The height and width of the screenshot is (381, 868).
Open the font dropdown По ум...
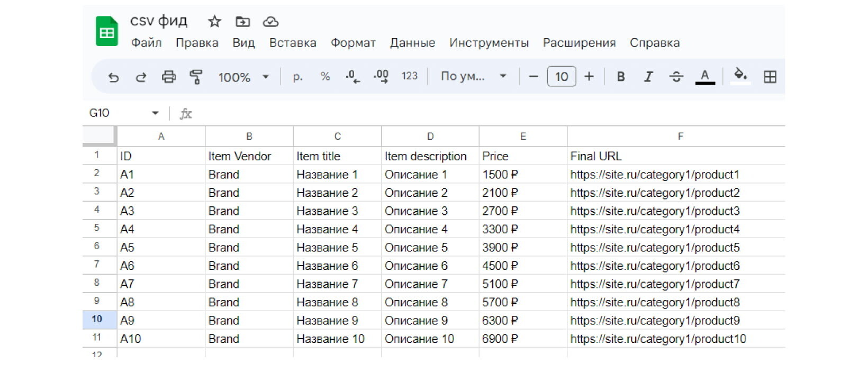pos(474,76)
